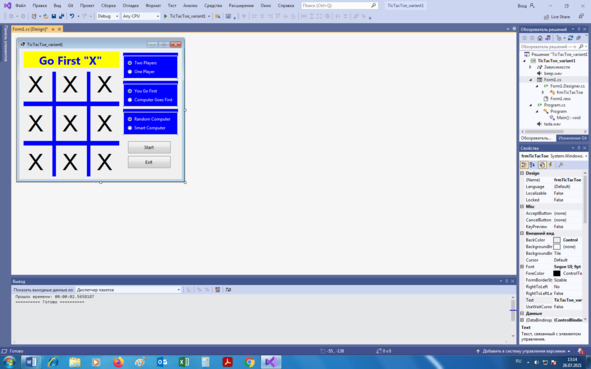This screenshot has height=369, width=591.
Task: Open the Events lightning bolt in Properties
Action: (x=551, y=165)
